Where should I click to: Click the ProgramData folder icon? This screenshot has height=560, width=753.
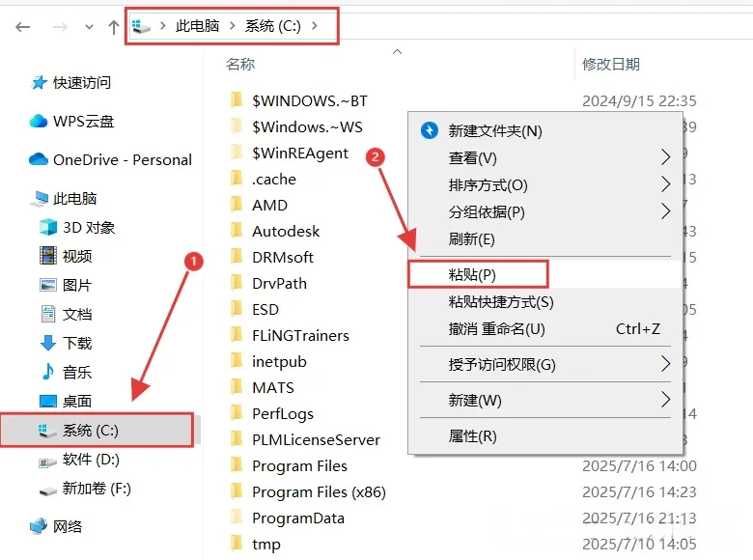(237, 517)
